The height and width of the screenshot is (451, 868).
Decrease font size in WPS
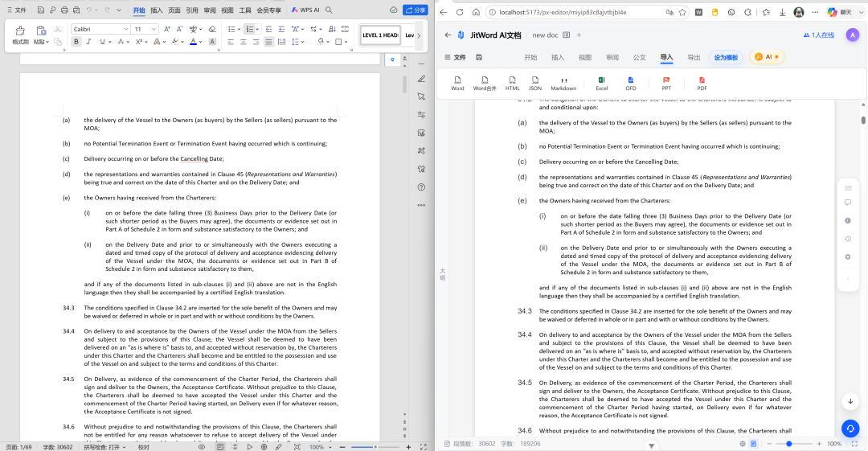pos(179,29)
